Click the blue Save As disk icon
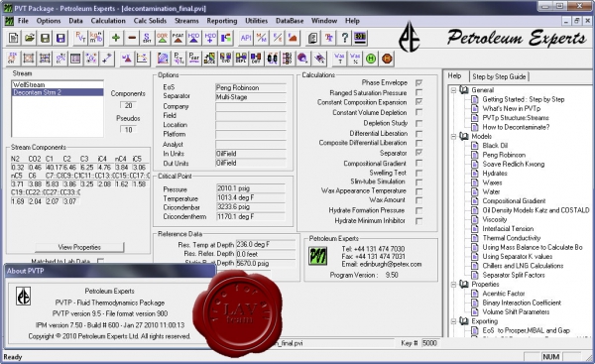595x364 pixels. (60, 38)
